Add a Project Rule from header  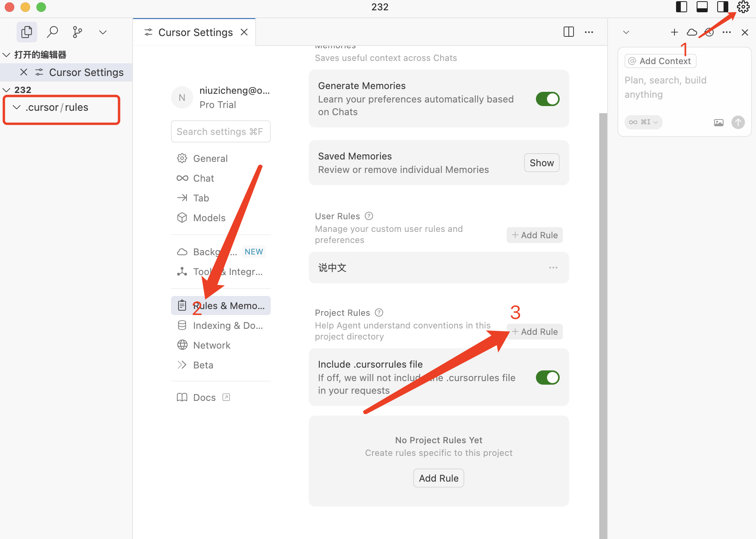534,332
